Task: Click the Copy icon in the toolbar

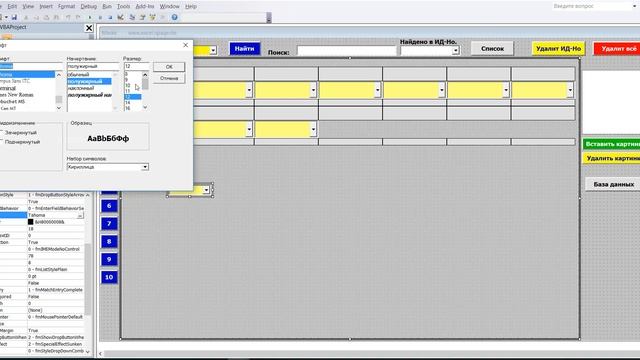Action: (x=36, y=18)
